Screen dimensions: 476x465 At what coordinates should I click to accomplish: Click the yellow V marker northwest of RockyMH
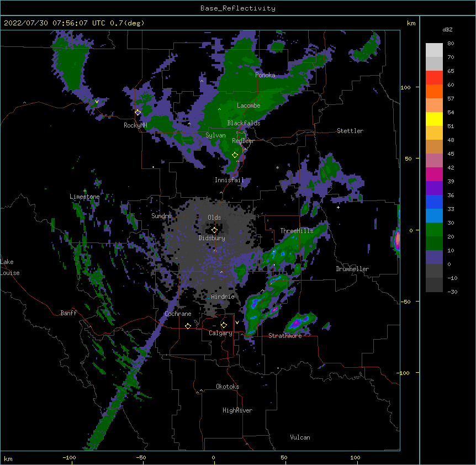pyautogui.click(x=97, y=102)
